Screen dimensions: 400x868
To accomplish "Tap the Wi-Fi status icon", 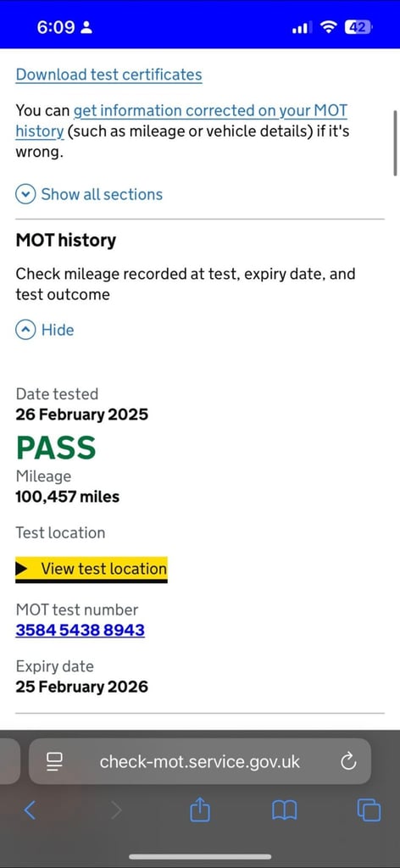I will click(x=329, y=27).
